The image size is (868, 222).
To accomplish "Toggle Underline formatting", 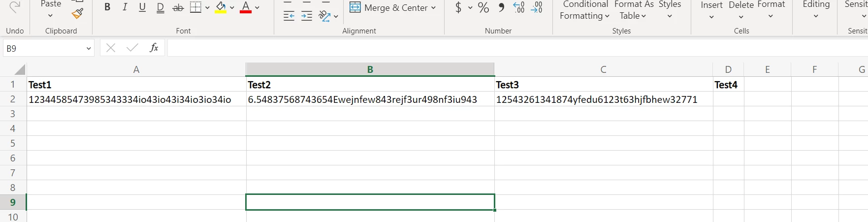I will [142, 7].
